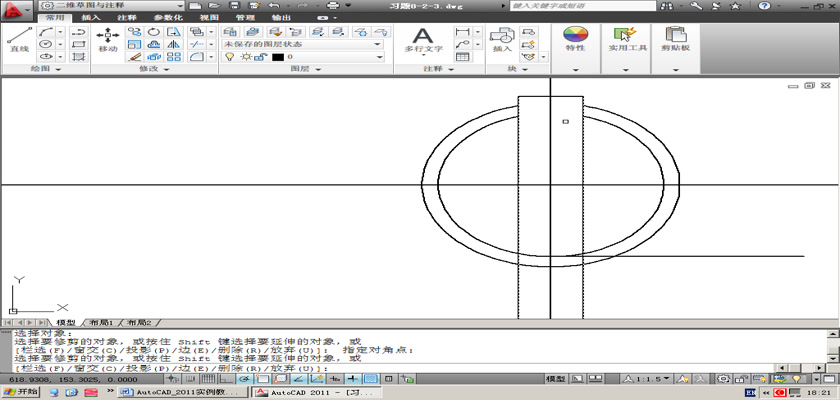The height and width of the screenshot is (400, 840).
Task: Select the Line (直线) drawing tool
Action: [x=18, y=38]
